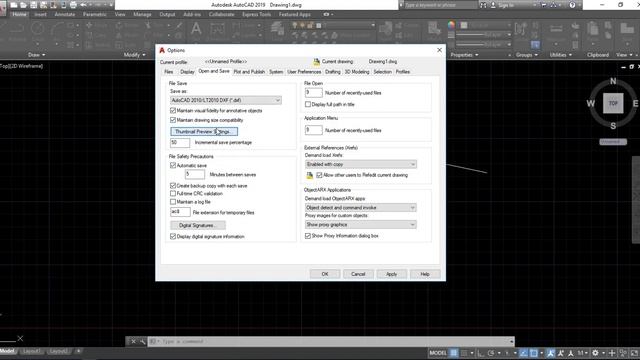
Task: Expand the Draw panel flyout
Action: click(x=36, y=55)
